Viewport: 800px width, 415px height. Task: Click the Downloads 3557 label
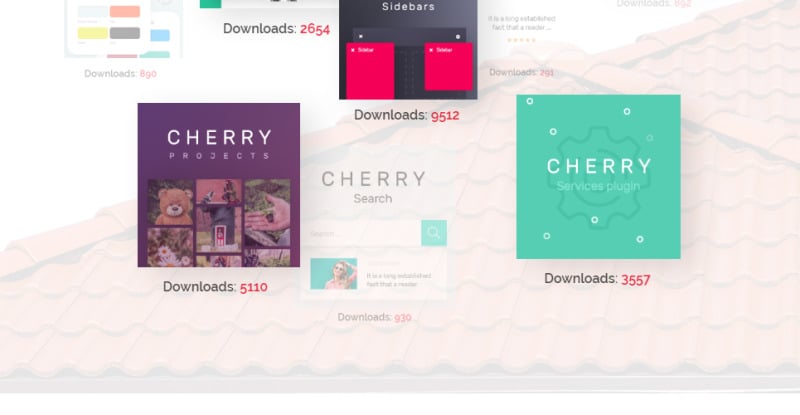coord(597,279)
